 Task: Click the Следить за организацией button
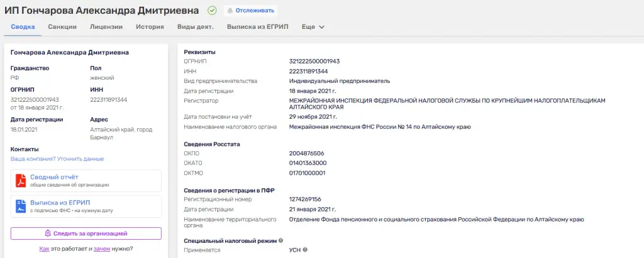[86, 234]
